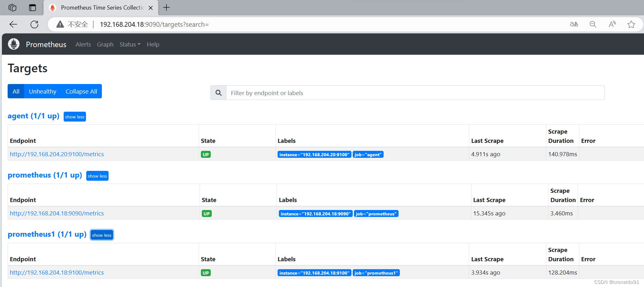Open endpoint http://192.168.204.18:9090/metrics
The height and width of the screenshot is (287, 644).
57,213
